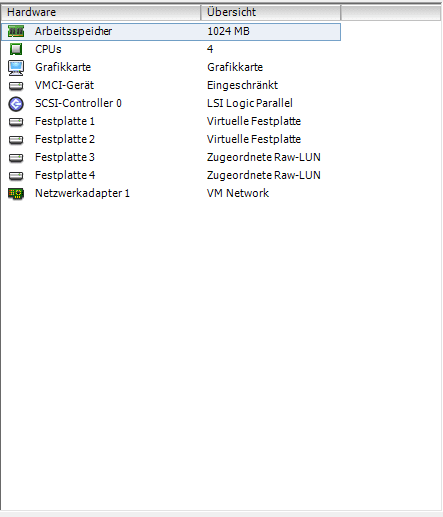The height and width of the screenshot is (517, 443).
Task: Click the Festplatte 4 disk icon
Action: pos(16,176)
